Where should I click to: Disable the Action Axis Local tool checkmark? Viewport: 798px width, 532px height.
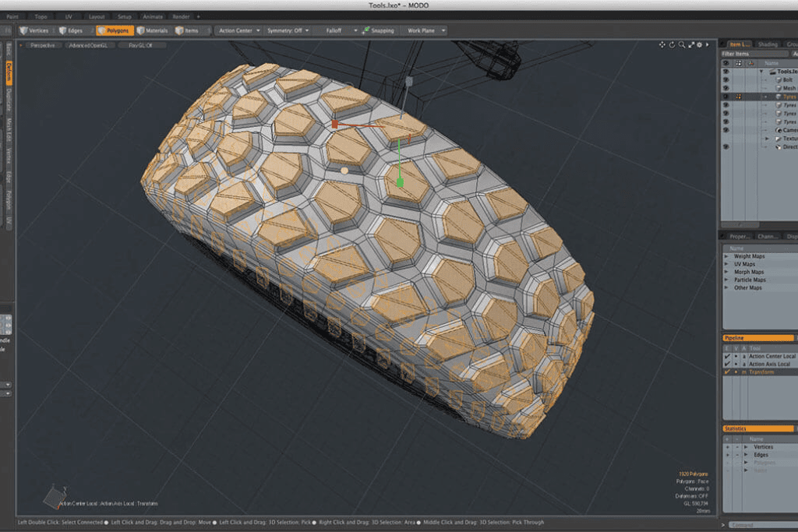coord(727,365)
